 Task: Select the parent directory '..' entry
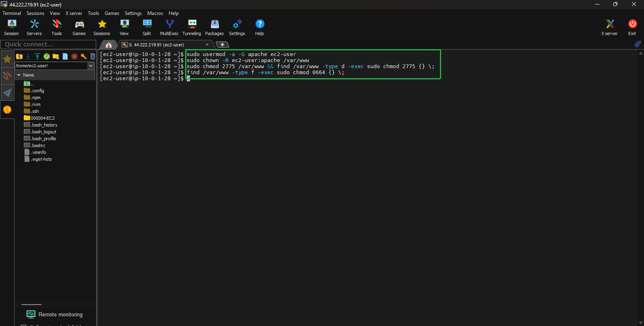click(x=29, y=84)
